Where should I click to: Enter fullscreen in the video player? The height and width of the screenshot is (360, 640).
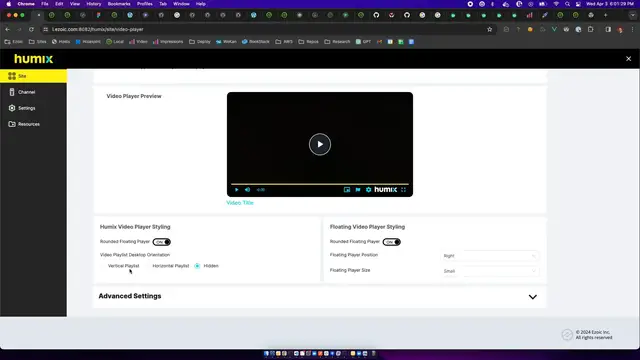[403, 190]
